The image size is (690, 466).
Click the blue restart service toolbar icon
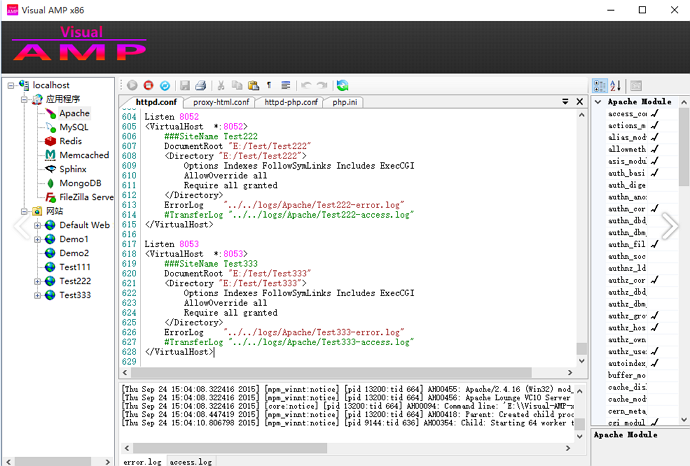165,86
